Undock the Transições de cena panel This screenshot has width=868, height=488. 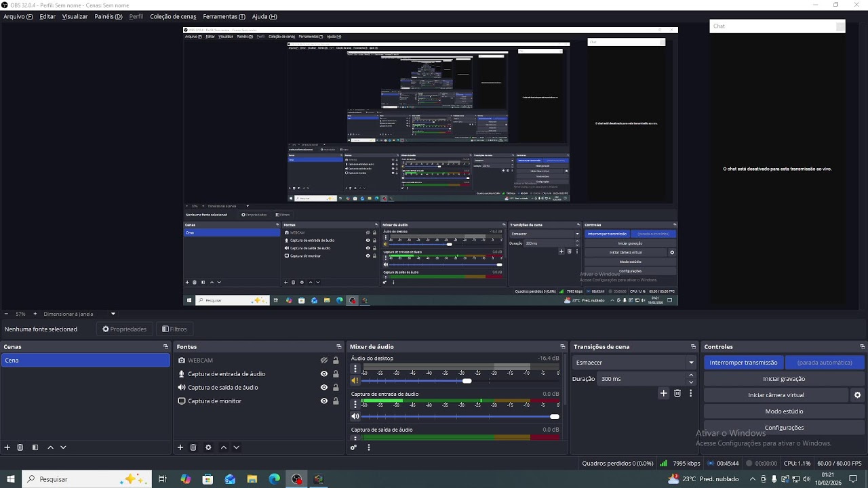(693, 347)
